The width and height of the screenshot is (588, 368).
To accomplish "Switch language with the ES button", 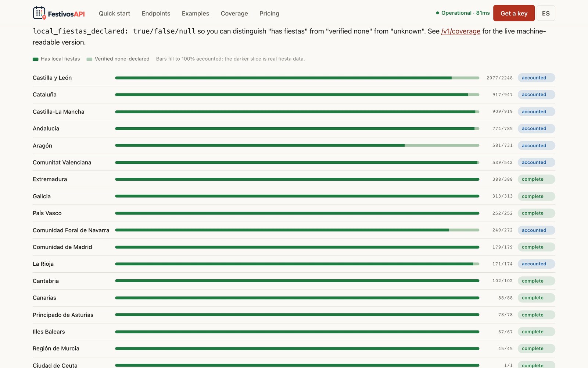I will pyautogui.click(x=546, y=13).
